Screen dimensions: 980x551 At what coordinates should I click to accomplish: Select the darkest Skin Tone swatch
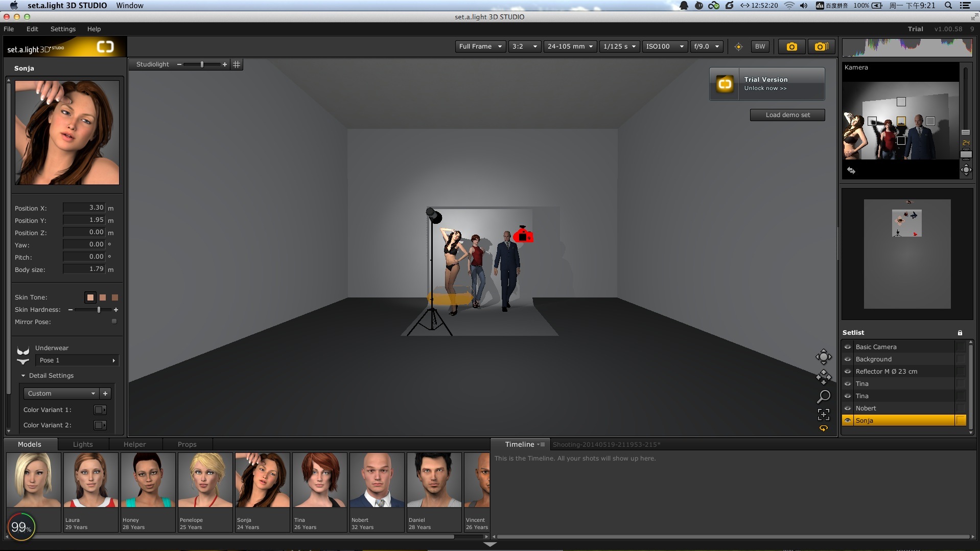[x=115, y=297]
